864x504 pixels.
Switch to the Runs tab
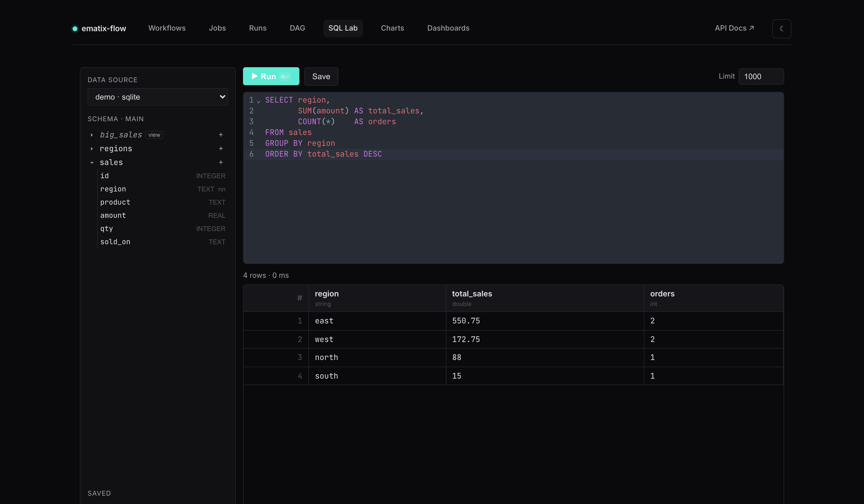click(x=258, y=28)
